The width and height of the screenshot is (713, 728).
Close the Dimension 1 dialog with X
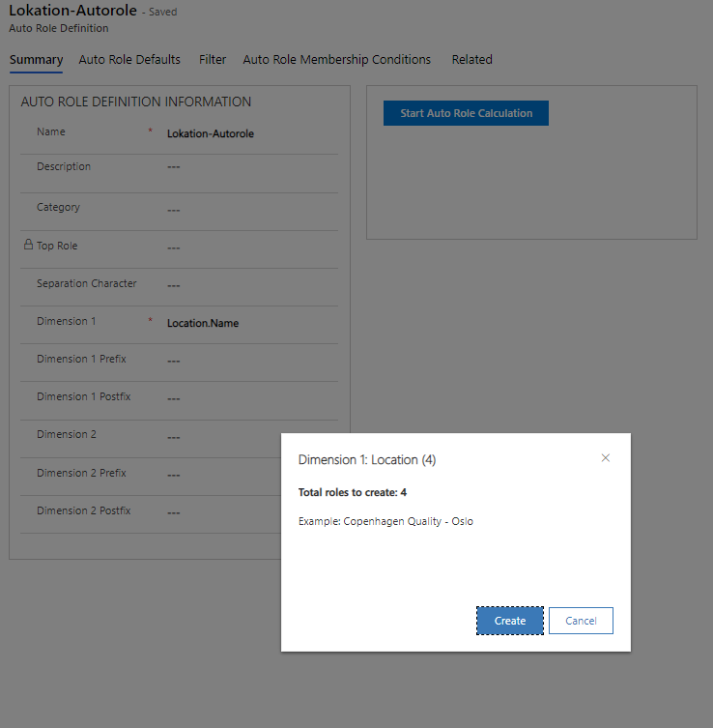[606, 458]
